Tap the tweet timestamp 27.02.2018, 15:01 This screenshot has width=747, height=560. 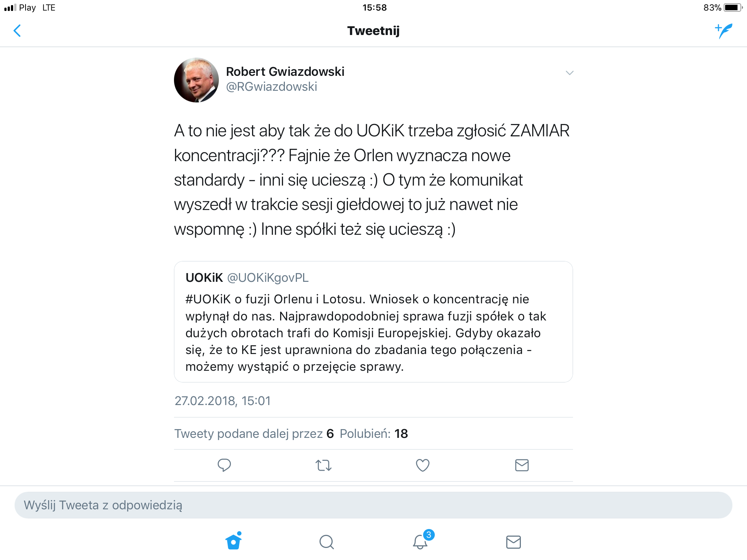click(222, 401)
